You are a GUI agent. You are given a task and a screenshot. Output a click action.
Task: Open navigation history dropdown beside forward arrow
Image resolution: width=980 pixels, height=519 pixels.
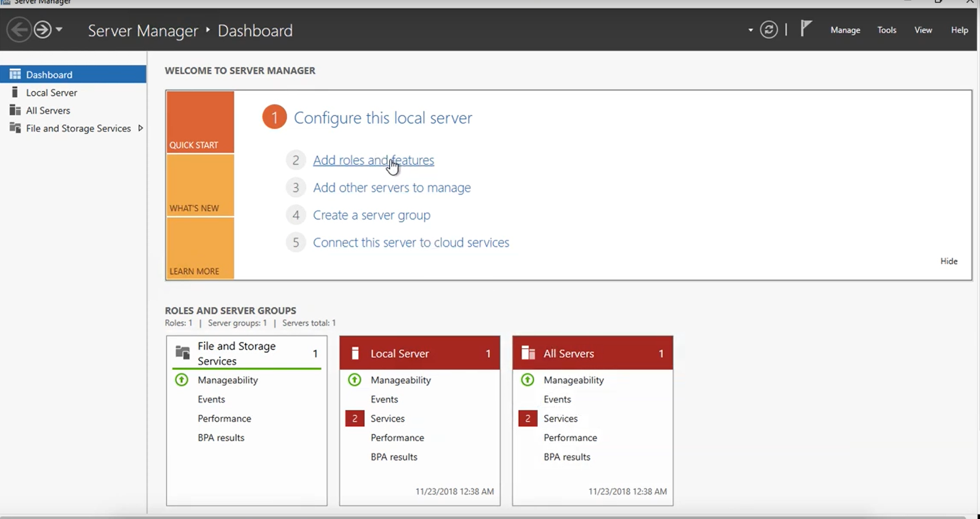click(59, 29)
